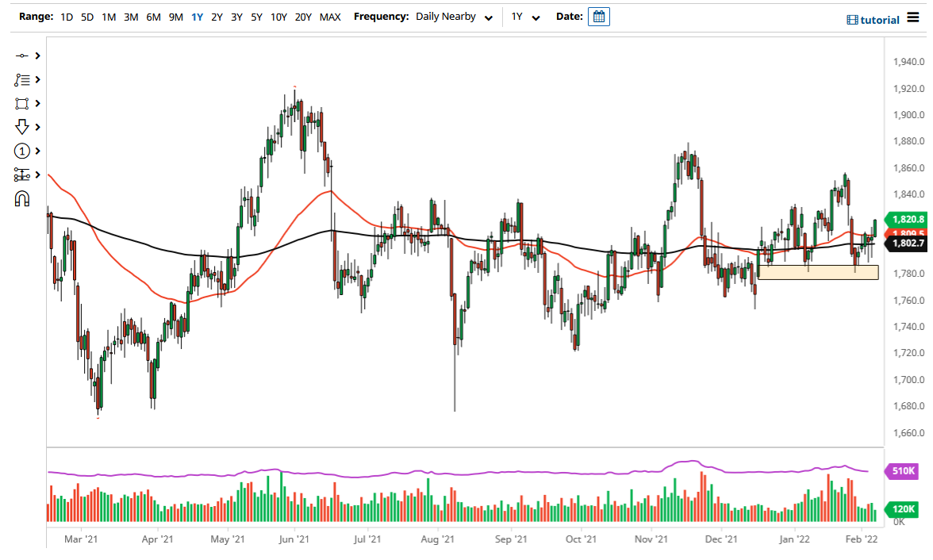Set range to 10Y
This screenshot has height=560, width=933.
[278, 17]
